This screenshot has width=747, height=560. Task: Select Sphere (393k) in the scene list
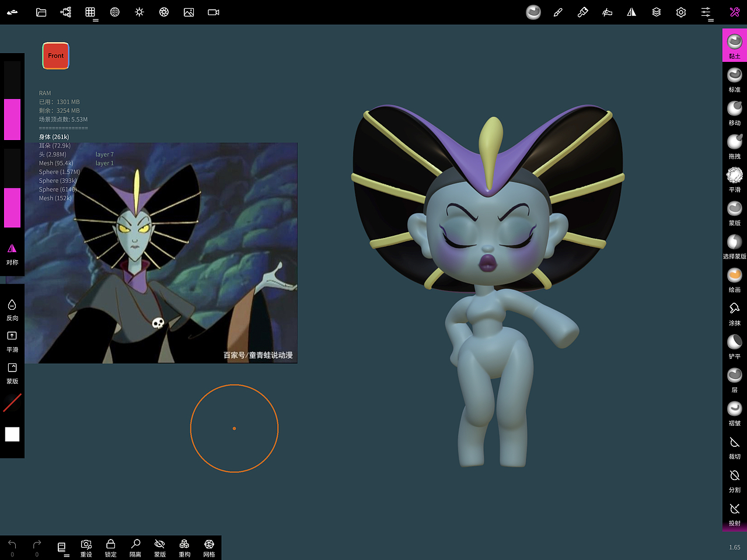(x=58, y=181)
